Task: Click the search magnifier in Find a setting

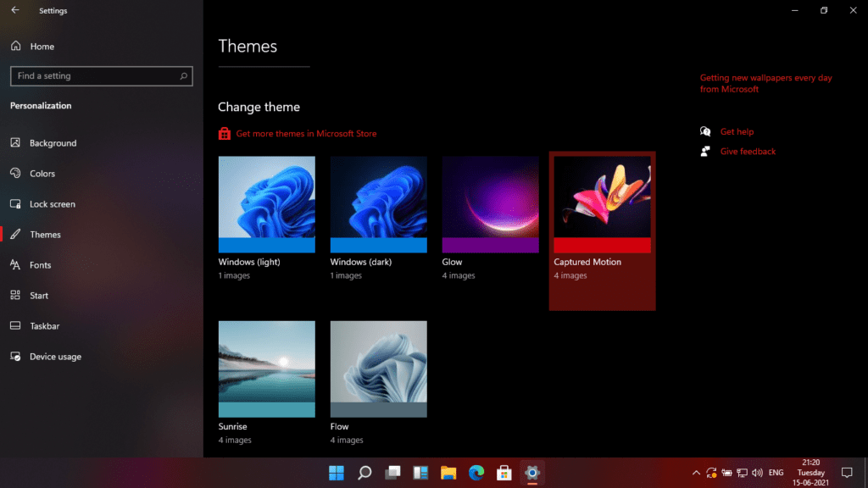Action: click(183, 75)
